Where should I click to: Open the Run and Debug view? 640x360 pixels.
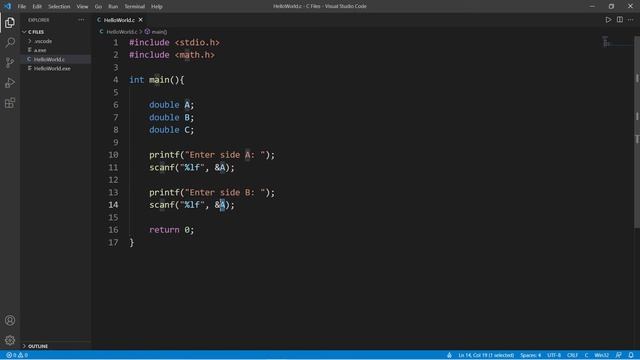click(x=10, y=82)
